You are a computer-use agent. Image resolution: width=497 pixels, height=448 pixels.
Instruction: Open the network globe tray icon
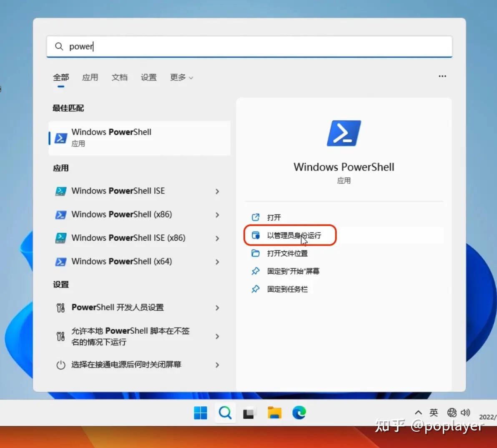point(452,413)
